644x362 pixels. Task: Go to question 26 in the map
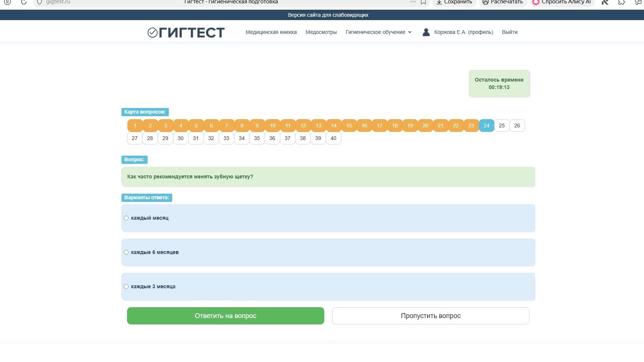(x=517, y=126)
